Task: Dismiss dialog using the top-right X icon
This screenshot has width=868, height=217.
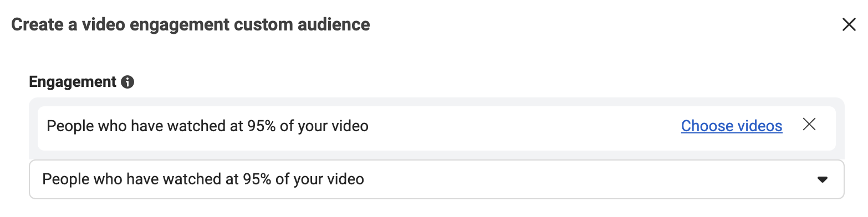Action: tap(849, 25)
